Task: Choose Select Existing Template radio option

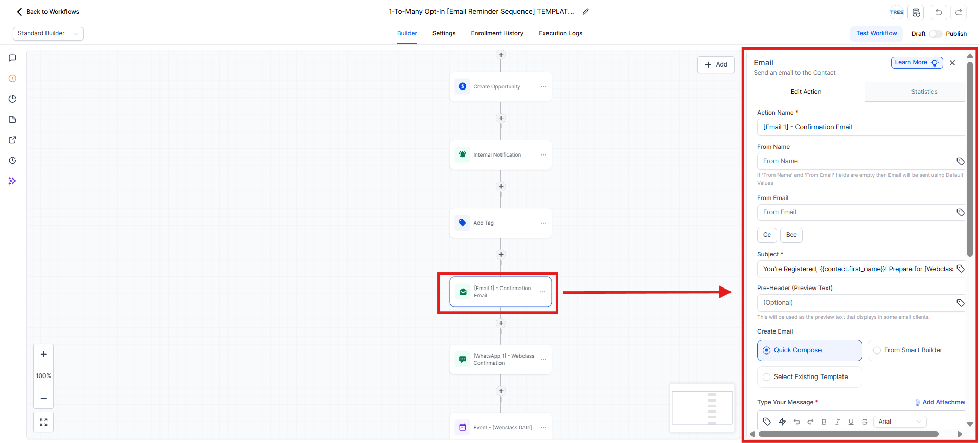Action: (809, 377)
